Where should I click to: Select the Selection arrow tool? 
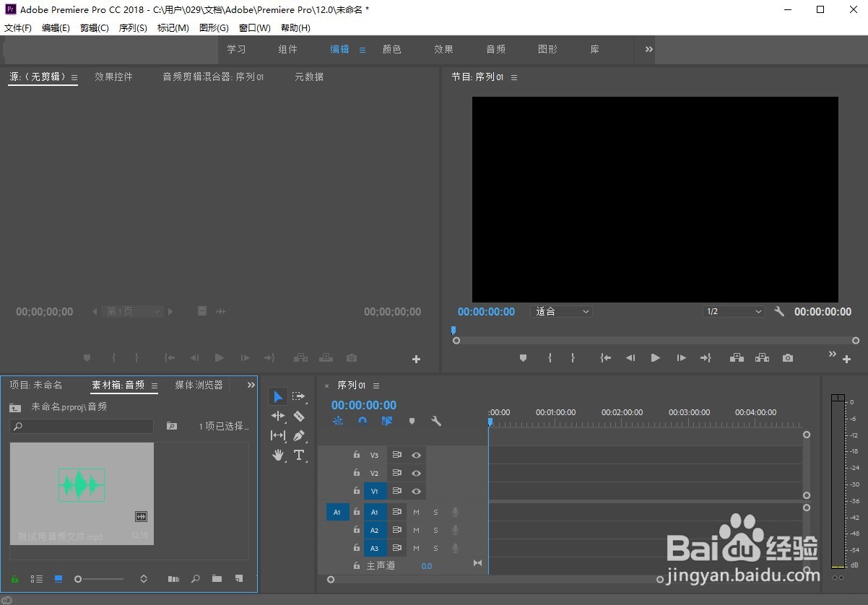point(278,397)
